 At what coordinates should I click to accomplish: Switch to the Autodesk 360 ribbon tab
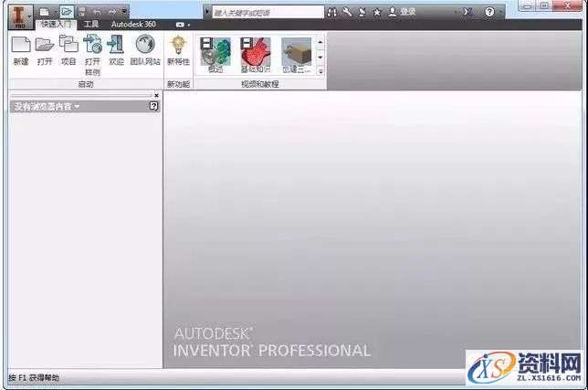point(133,25)
